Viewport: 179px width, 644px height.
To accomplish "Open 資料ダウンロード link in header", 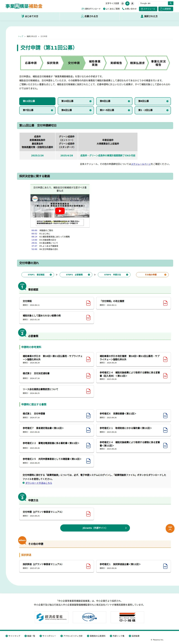I will (x=91, y=9).
